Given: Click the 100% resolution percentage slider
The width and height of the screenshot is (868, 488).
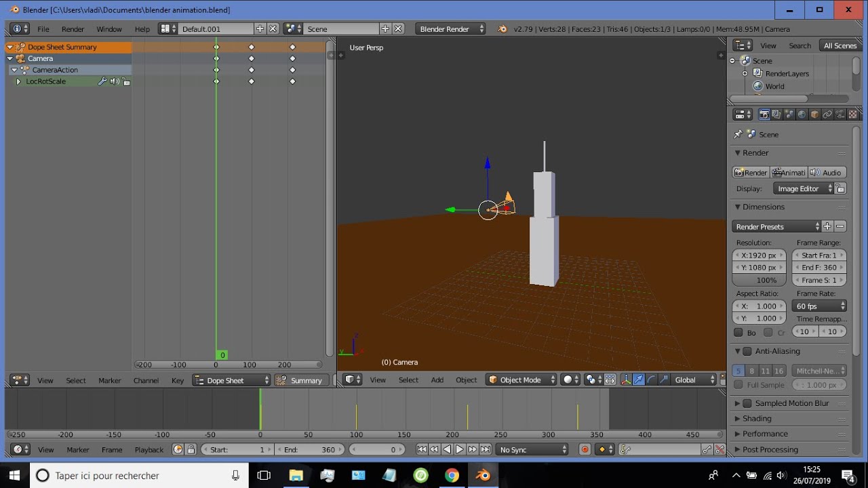Looking at the screenshot, I should click(x=759, y=280).
